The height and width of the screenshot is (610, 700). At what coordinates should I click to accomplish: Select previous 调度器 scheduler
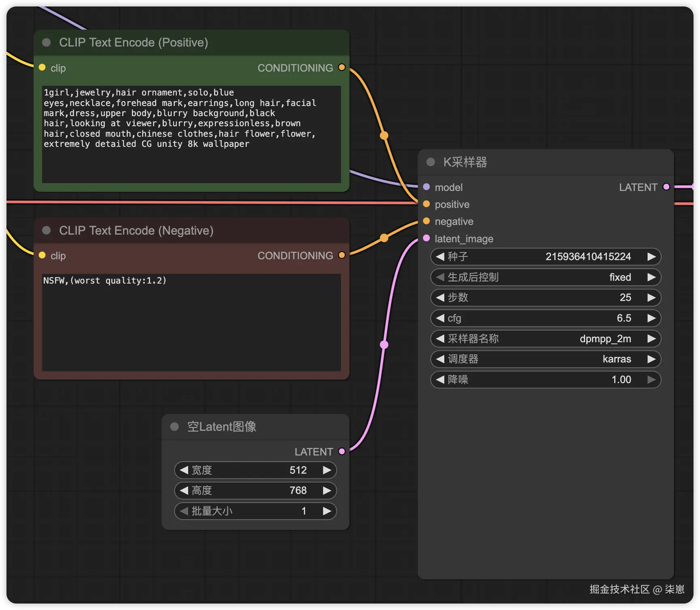pos(440,359)
